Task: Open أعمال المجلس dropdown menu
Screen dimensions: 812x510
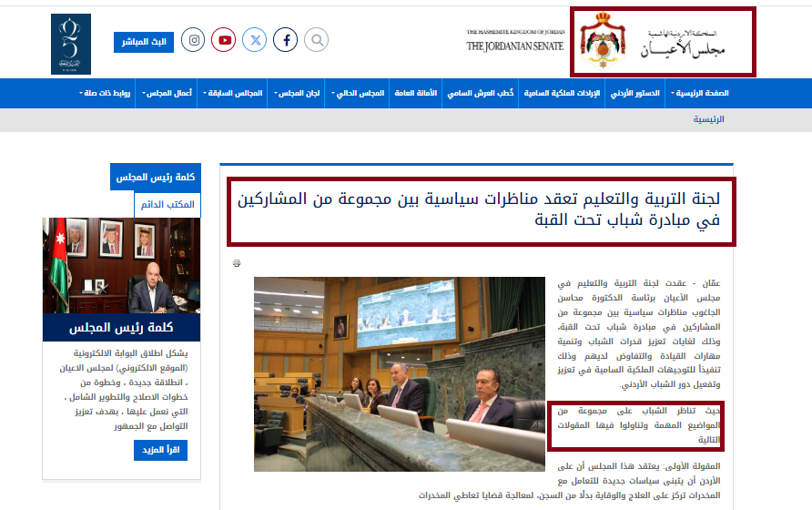Action: 166,93
